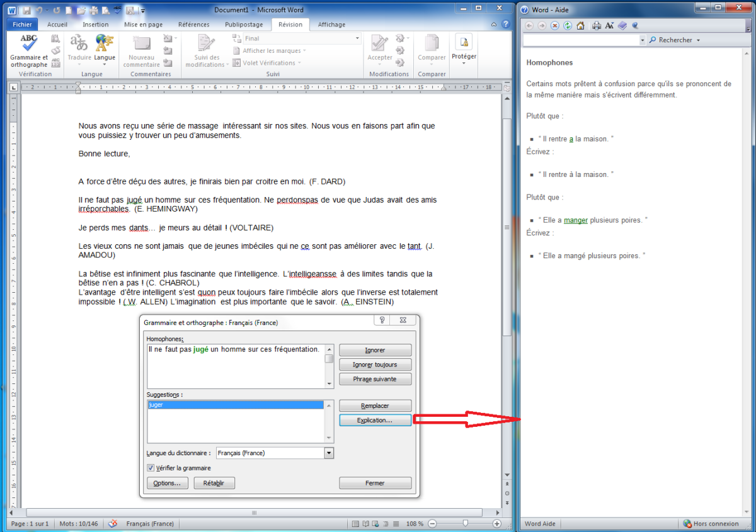Open the Fichier tab

click(x=22, y=25)
